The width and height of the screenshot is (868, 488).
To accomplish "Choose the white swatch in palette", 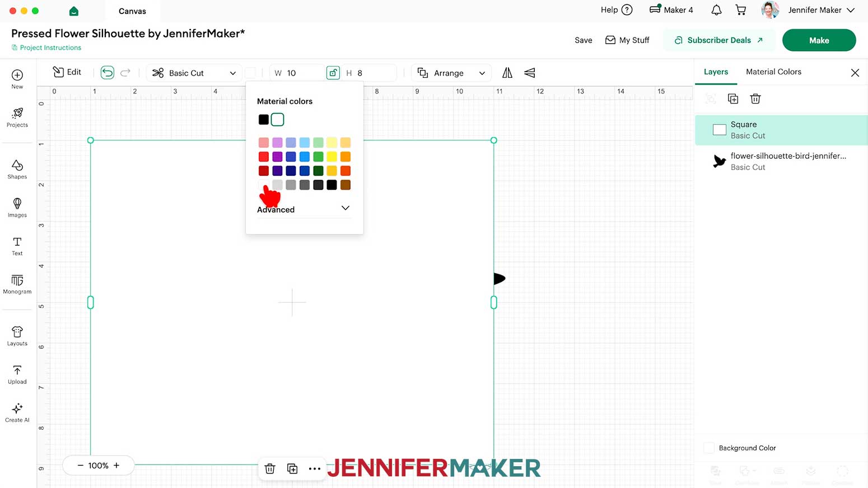I will pyautogui.click(x=264, y=185).
